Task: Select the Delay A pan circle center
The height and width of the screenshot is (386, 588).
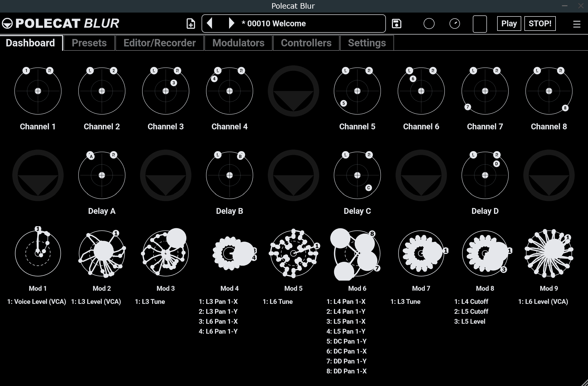Action: click(102, 175)
